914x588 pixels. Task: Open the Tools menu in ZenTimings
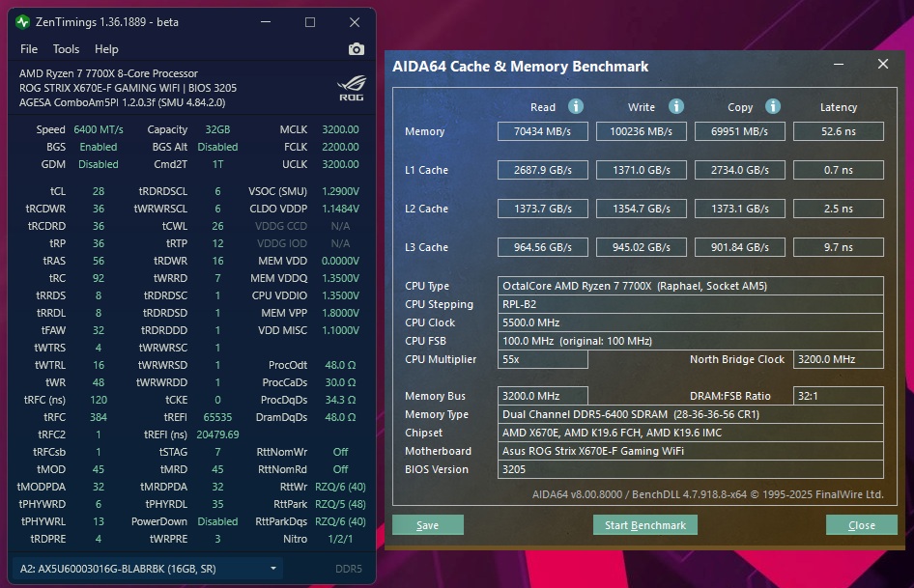tap(66, 49)
